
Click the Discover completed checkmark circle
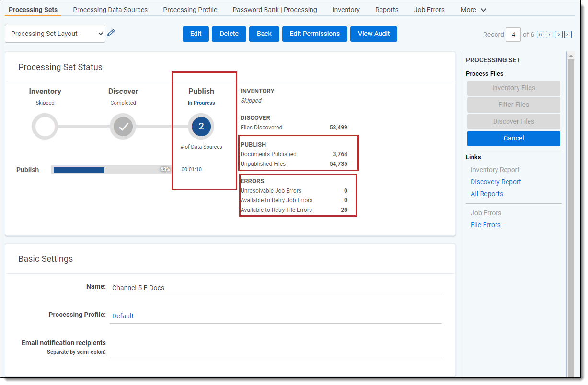point(123,127)
